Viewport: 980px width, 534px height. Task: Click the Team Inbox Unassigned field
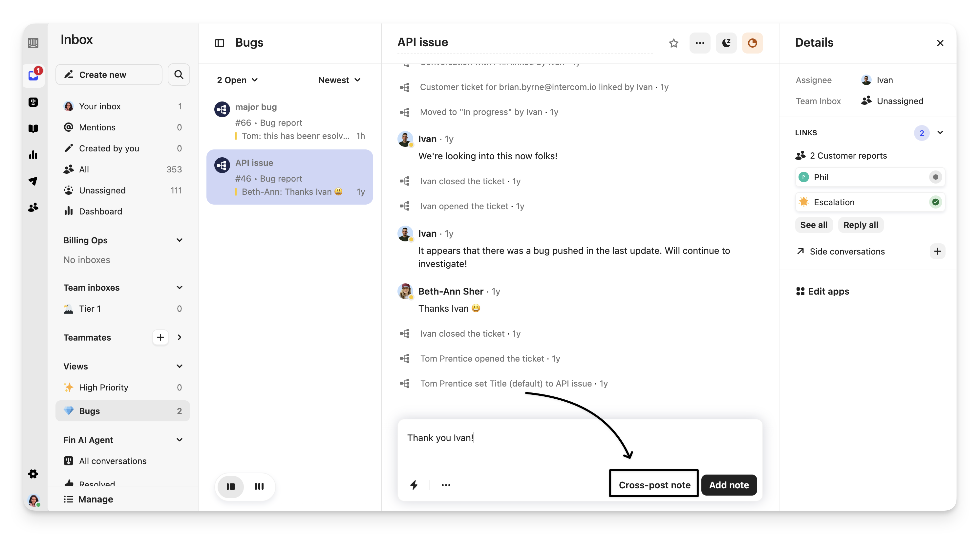[x=892, y=101]
